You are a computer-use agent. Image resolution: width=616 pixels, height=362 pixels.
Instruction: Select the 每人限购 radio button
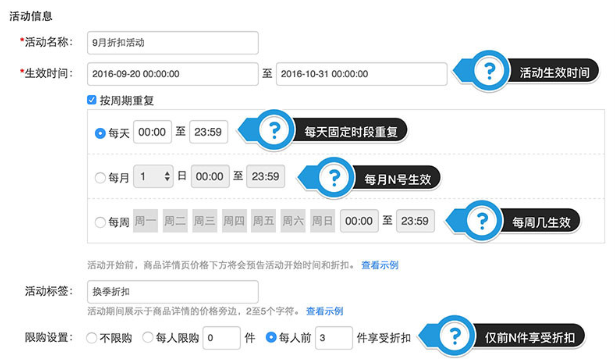(x=148, y=337)
